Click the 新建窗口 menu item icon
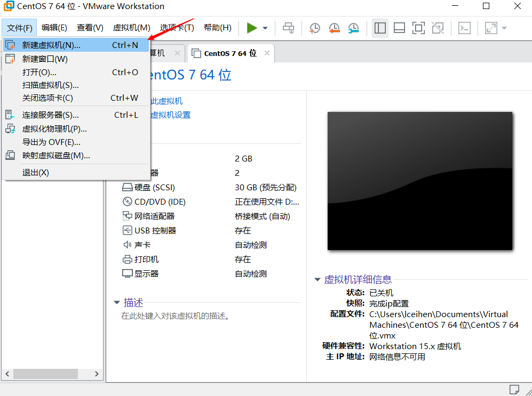532x396 pixels. (x=11, y=59)
